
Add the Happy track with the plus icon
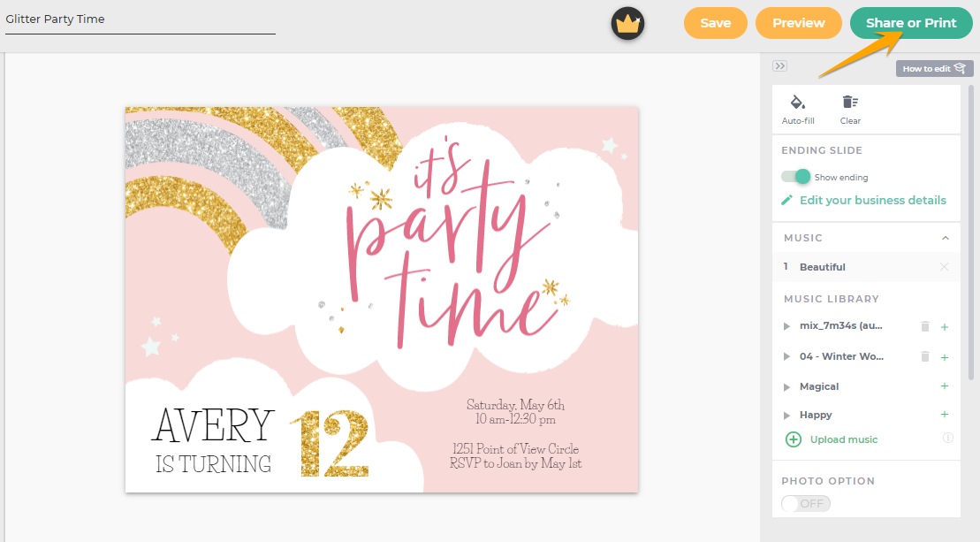point(945,415)
